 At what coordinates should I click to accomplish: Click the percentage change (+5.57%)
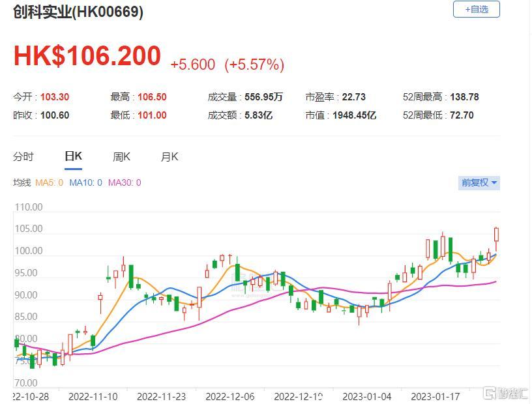(x=254, y=65)
